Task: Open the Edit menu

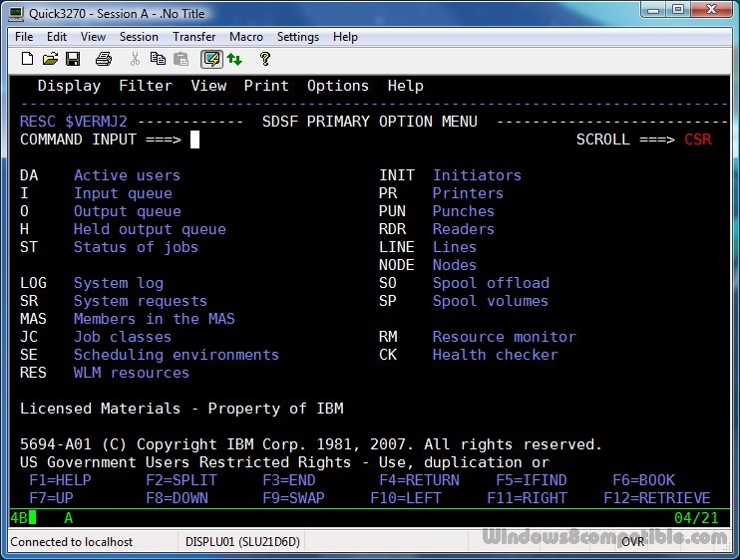Action: click(x=57, y=37)
